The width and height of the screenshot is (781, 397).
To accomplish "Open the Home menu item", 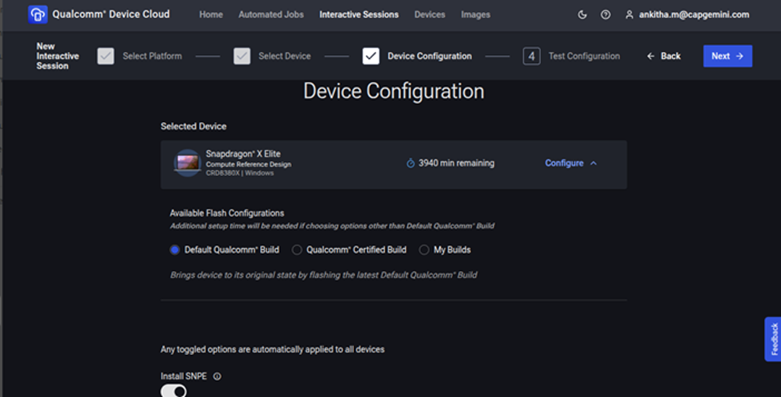I will click(211, 15).
